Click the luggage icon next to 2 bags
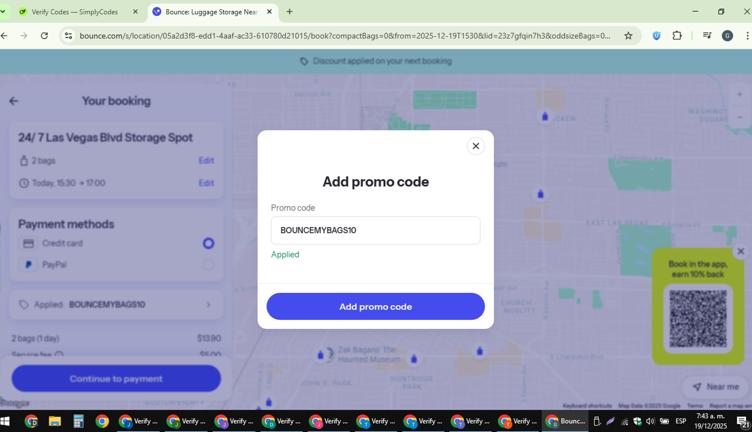Image resolution: width=752 pixels, height=432 pixels. point(24,161)
